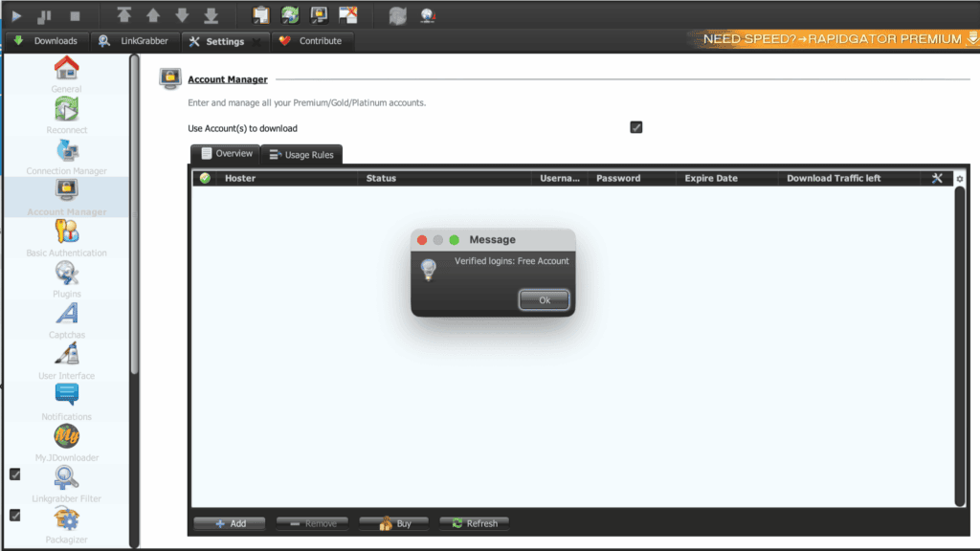Screen dimensions: 980x551
Task: Move selection up one position
Action: (x=152, y=15)
